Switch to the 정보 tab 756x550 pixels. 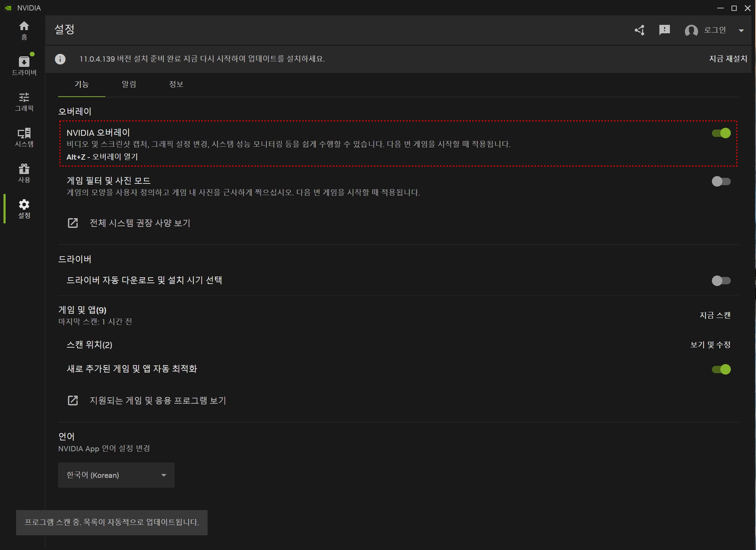tap(176, 84)
